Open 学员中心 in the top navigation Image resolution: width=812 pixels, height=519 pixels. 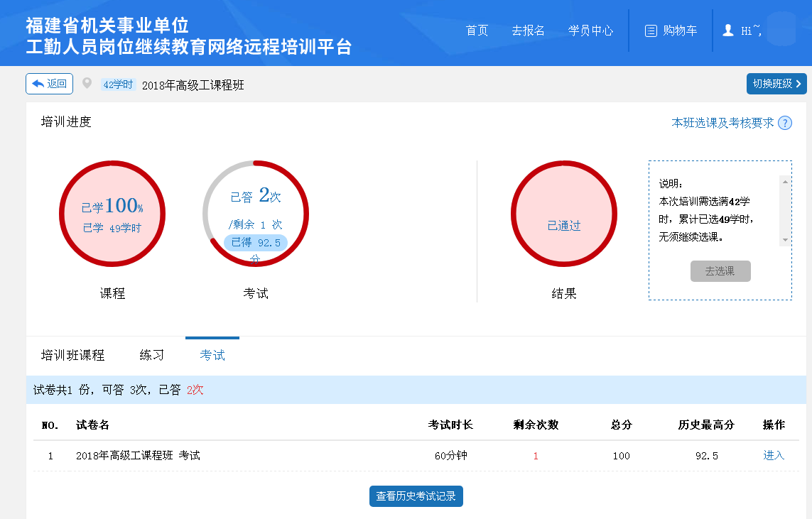pos(590,31)
